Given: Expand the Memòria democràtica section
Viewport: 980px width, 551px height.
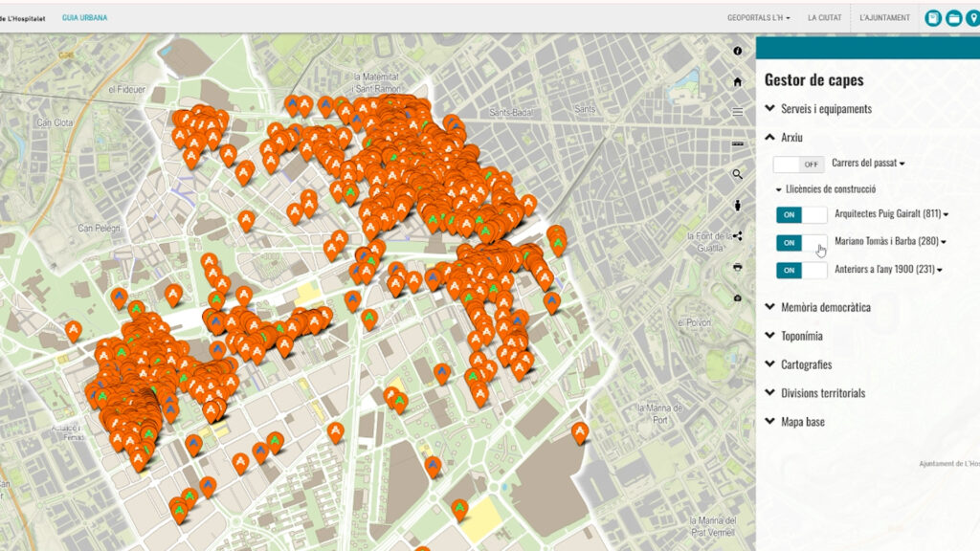Looking at the screenshot, I should click(825, 307).
